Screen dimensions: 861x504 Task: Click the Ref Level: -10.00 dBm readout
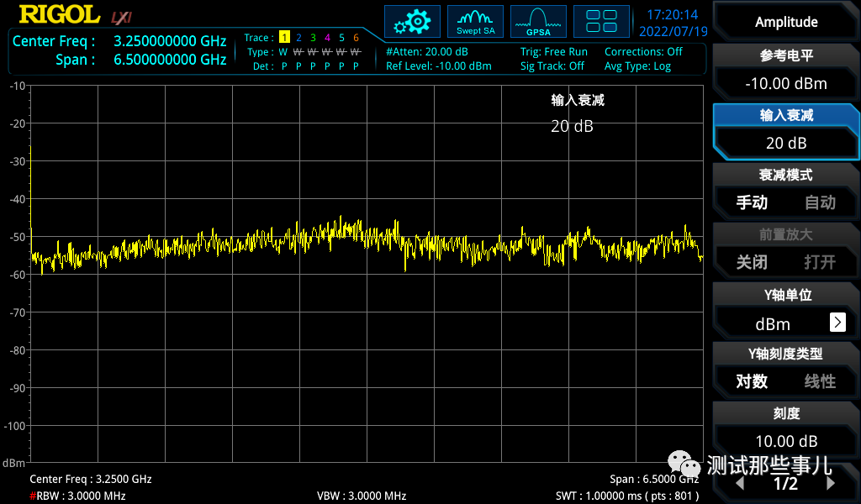[x=438, y=66]
